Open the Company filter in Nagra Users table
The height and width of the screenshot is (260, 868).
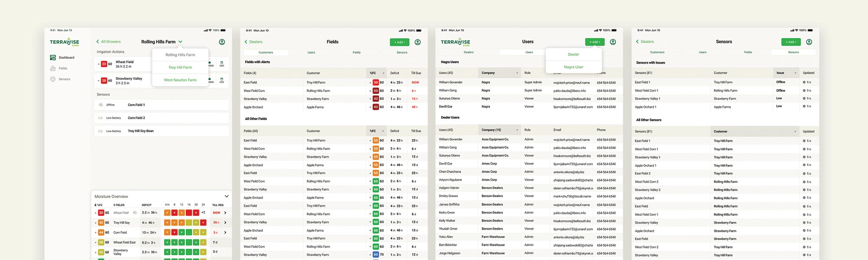499,73
